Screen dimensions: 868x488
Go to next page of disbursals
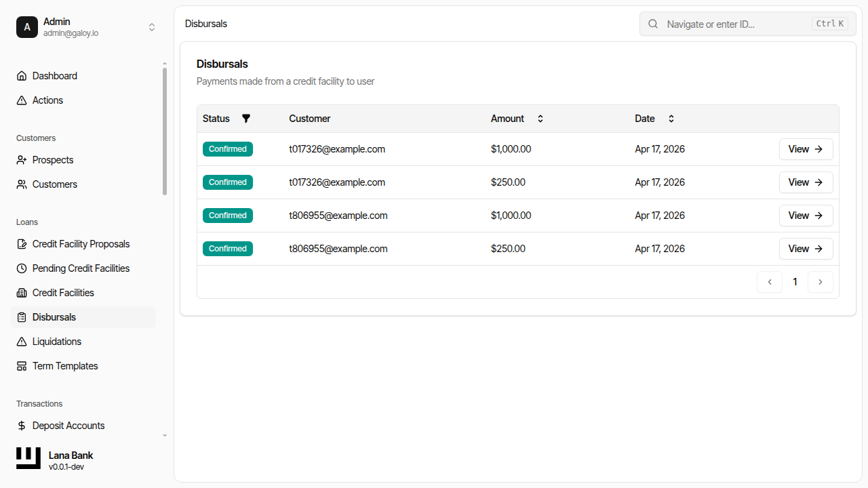tap(820, 282)
